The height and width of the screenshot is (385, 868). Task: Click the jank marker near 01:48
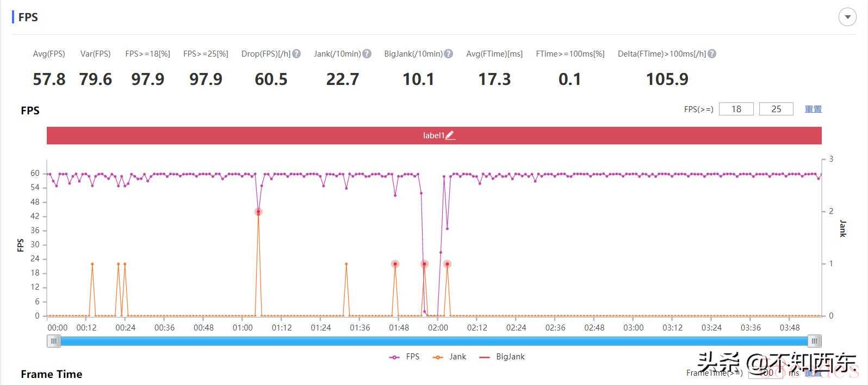click(x=395, y=264)
